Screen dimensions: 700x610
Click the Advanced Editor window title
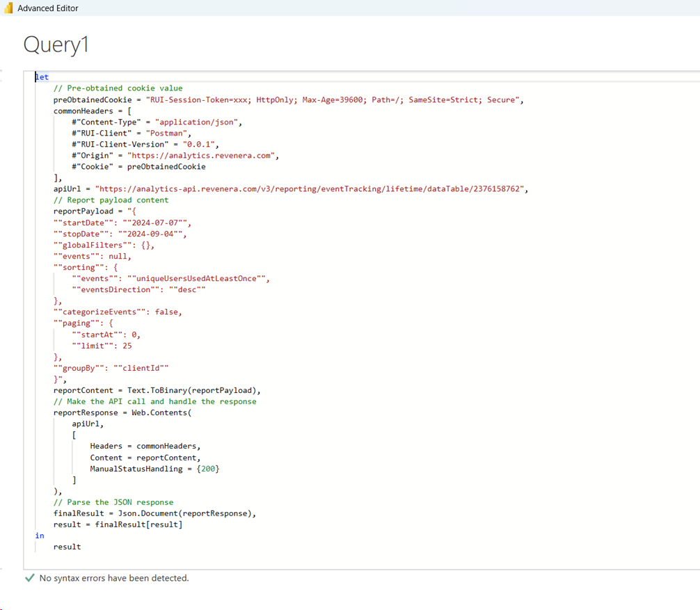(48, 8)
